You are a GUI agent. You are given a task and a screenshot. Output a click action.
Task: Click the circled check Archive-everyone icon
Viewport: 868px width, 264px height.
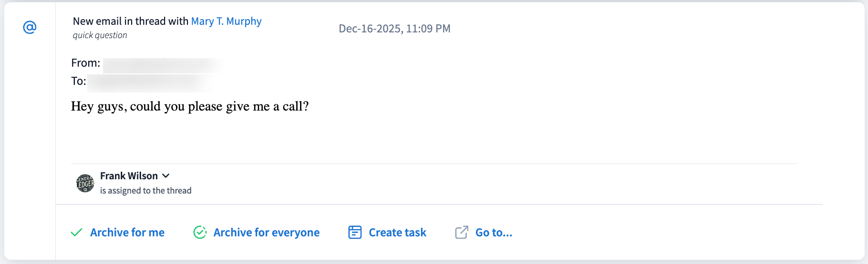tap(200, 233)
